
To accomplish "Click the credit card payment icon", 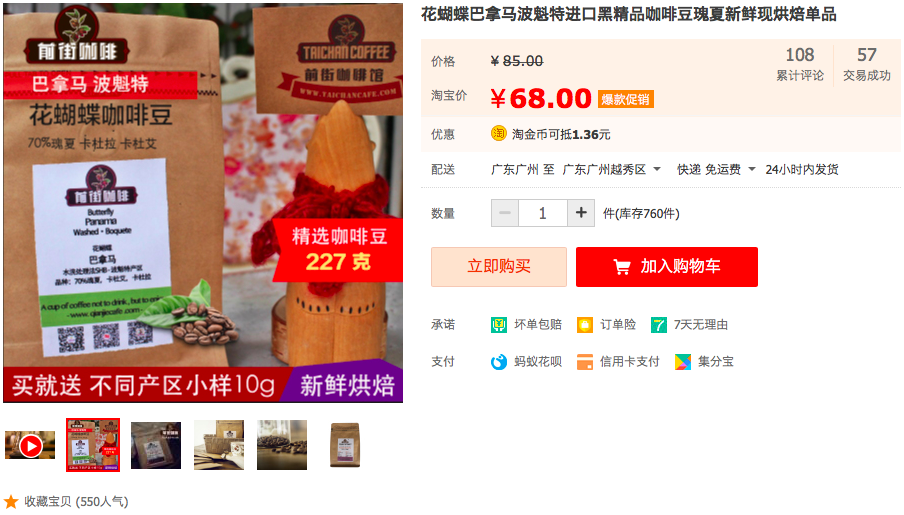I will [585, 362].
